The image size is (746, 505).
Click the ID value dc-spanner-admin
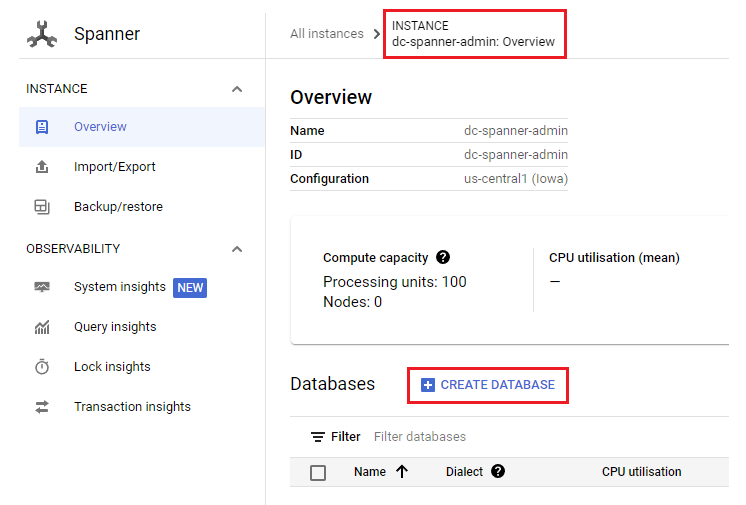(516, 155)
